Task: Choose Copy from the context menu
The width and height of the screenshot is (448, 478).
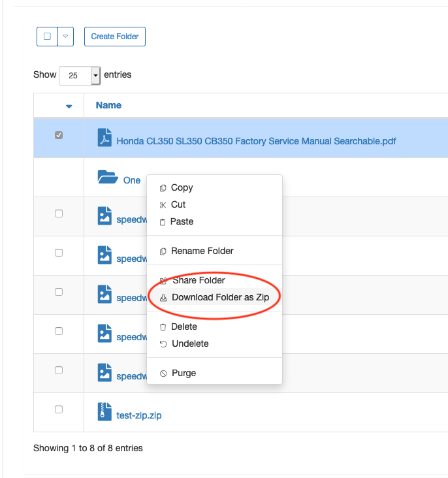Action: tap(214, 187)
